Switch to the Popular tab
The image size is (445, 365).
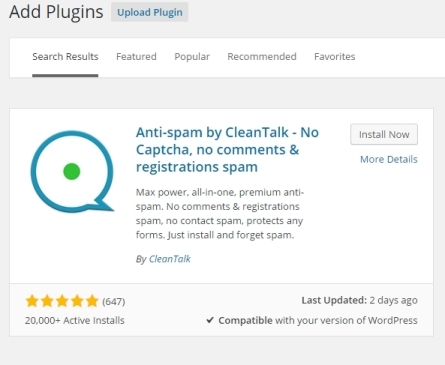coord(192,57)
